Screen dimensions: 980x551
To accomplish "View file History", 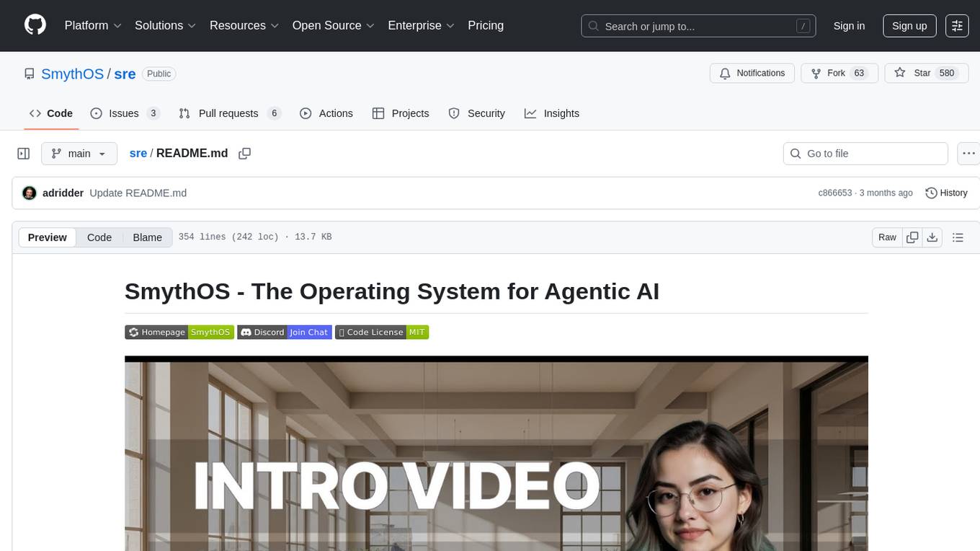I will tap(946, 193).
